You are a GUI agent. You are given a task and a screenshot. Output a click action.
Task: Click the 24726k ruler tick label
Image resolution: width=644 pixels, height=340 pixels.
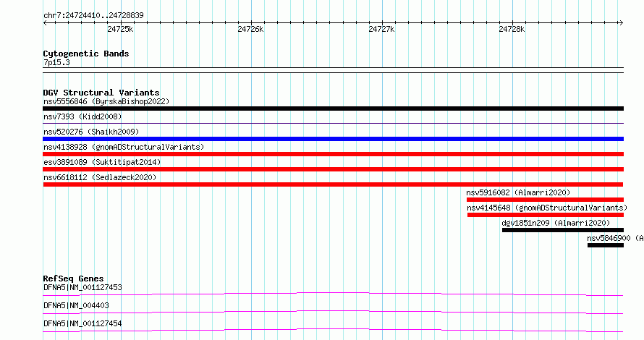[x=250, y=29]
